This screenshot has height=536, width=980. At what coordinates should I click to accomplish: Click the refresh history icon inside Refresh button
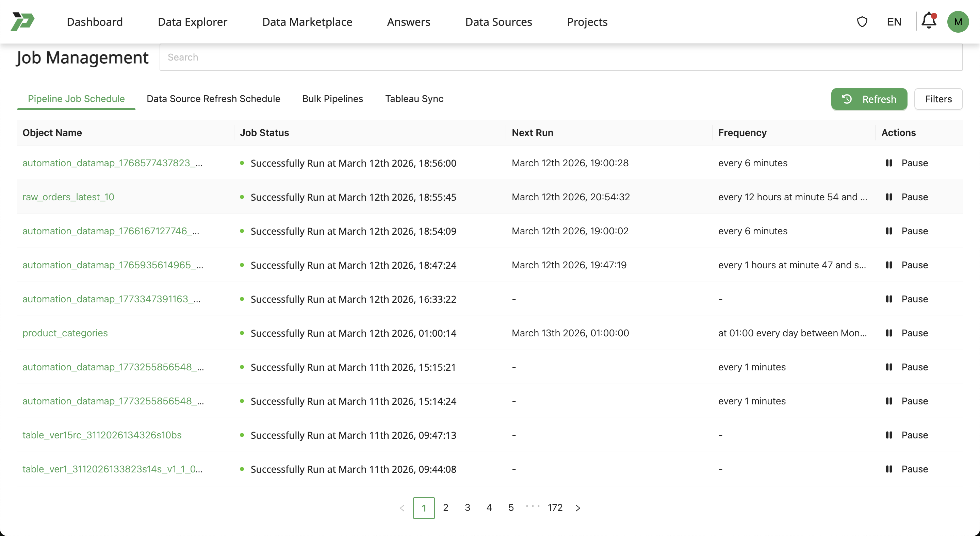tap(847, 99)
